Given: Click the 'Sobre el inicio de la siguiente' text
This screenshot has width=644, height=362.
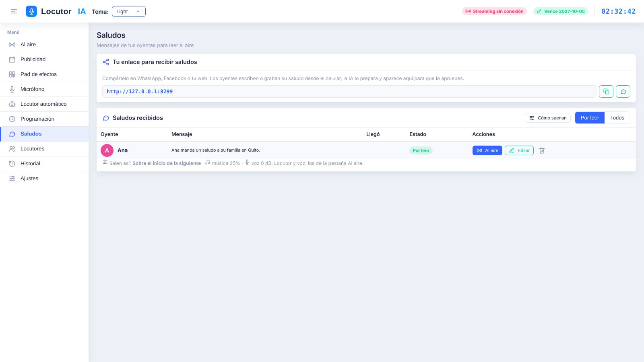Looking at the screenshot, I should click(x=167, y=163).
